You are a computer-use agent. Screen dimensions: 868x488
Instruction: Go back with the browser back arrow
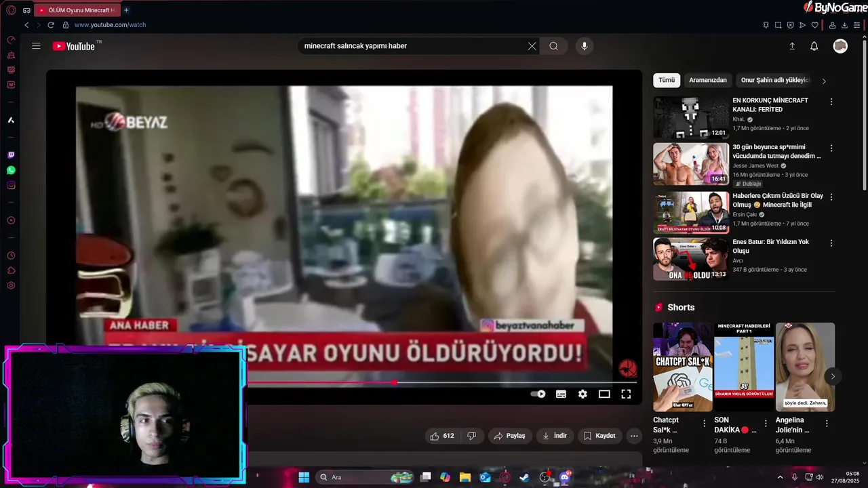click(x=26, y=25)
